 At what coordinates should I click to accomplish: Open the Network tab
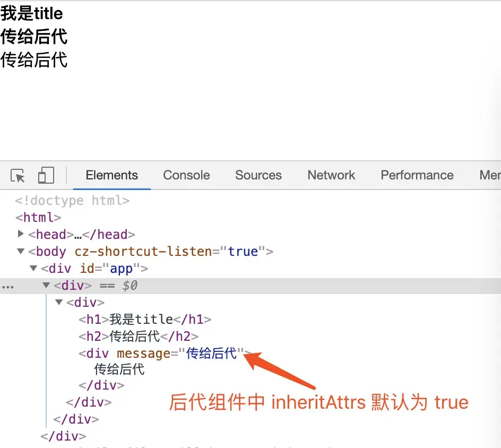tap(331, 175)
